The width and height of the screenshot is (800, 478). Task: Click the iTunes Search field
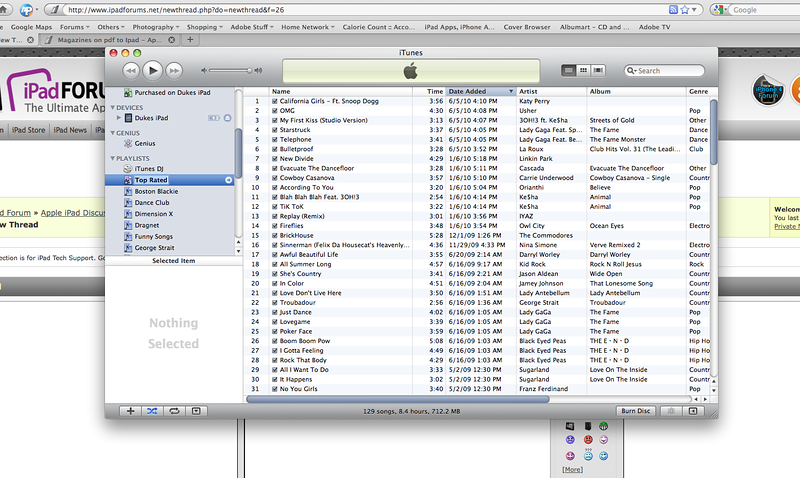coord(664,70)
